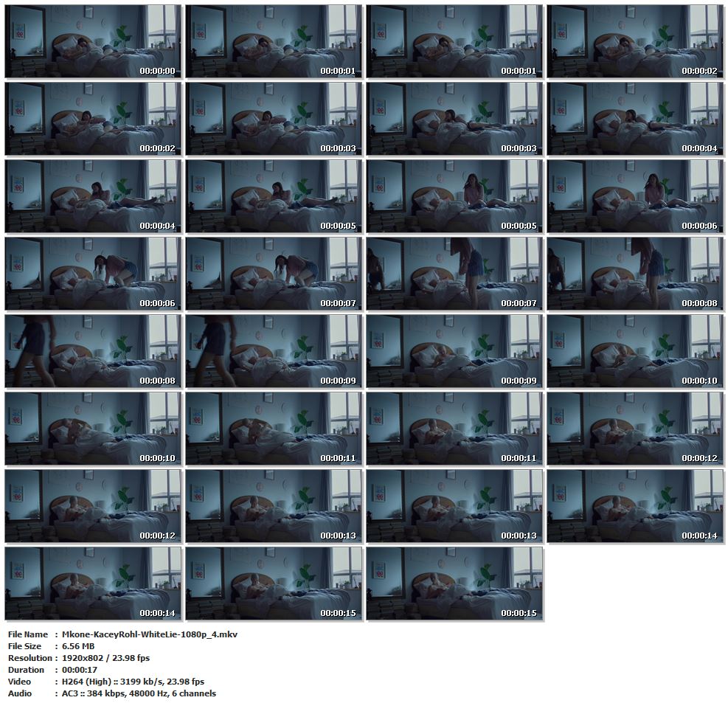Viewport: 728px width, 703px height.
Task: Select the duration value 00:00:17
Action: click(79, 670)
